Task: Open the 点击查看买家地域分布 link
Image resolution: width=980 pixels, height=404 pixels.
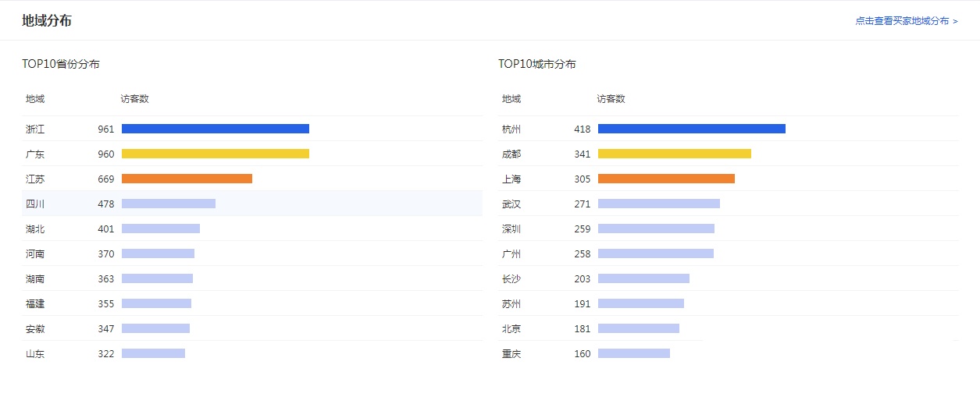Action: coord(906,21)
